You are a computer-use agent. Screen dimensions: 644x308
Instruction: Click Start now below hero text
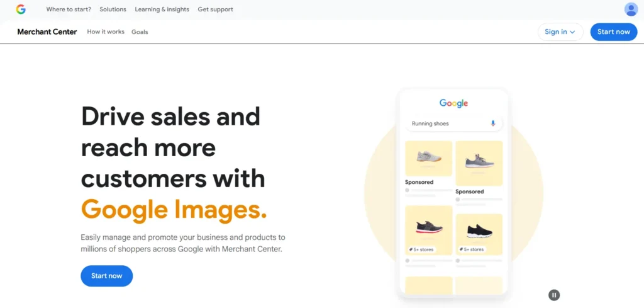pyautogui.click(x=107, y=276)
